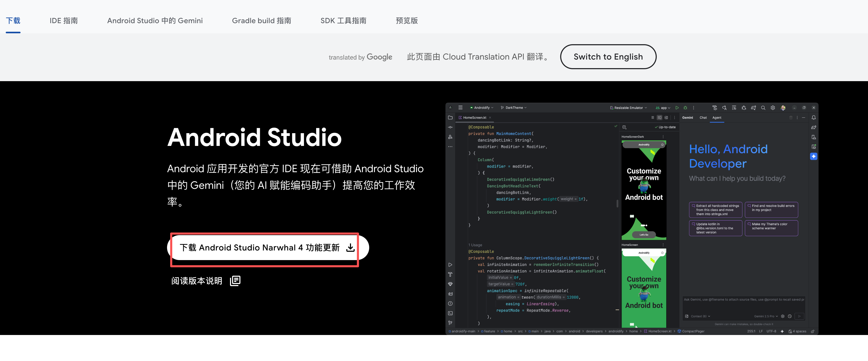Open the SDK 工具指南 tab
Screen dimensions: 868x361
coord(343,21)
